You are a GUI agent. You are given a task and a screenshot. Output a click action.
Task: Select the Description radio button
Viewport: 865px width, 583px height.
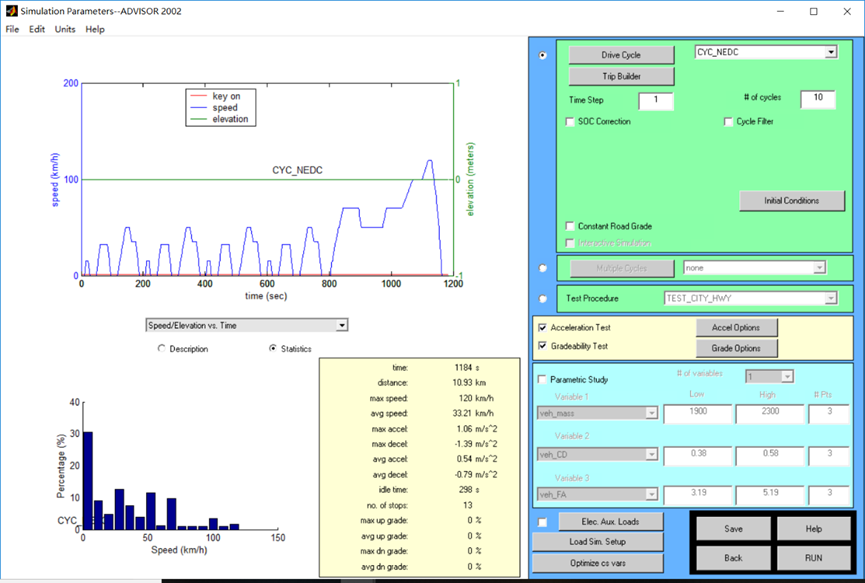point(162,349)
